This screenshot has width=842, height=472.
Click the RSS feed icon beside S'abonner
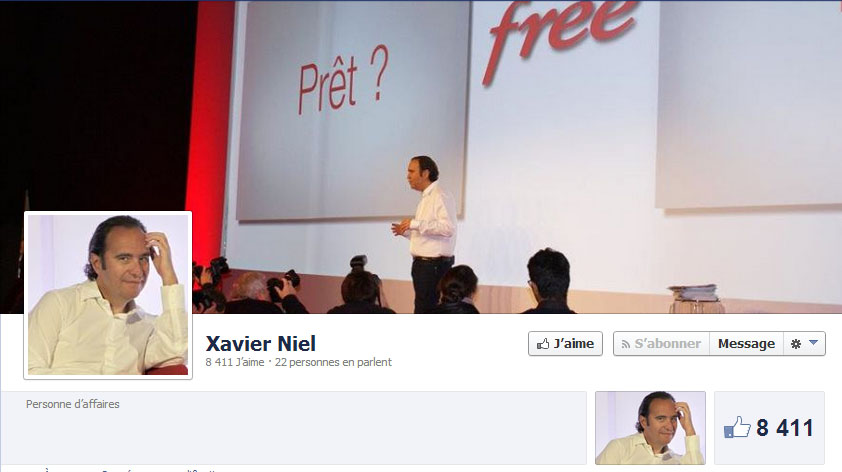(625, 344)
